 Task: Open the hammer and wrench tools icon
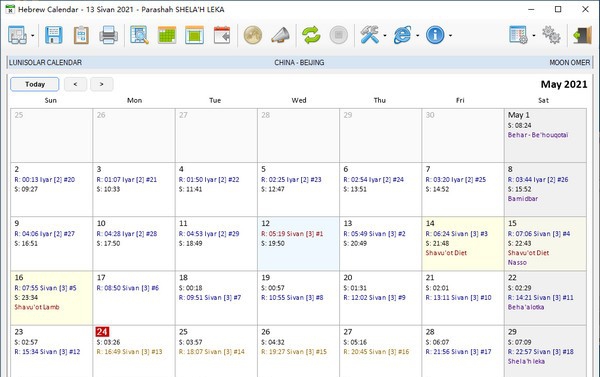(370, 35)
